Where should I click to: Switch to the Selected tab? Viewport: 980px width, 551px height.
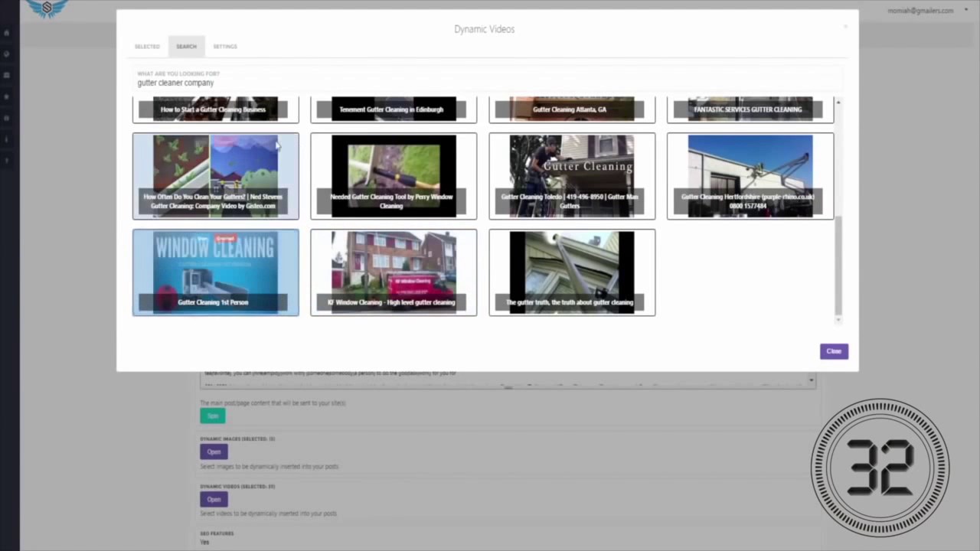(x=147, y=47)
